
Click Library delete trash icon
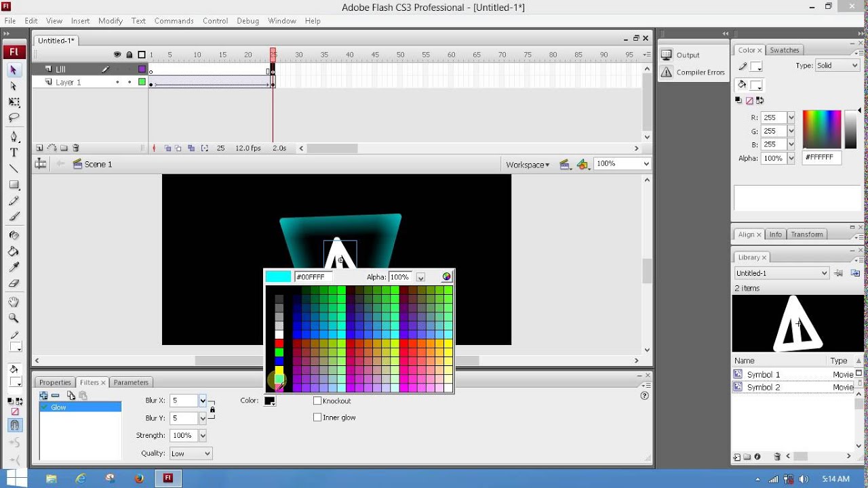pyautogui.click(x=777, y=457)
